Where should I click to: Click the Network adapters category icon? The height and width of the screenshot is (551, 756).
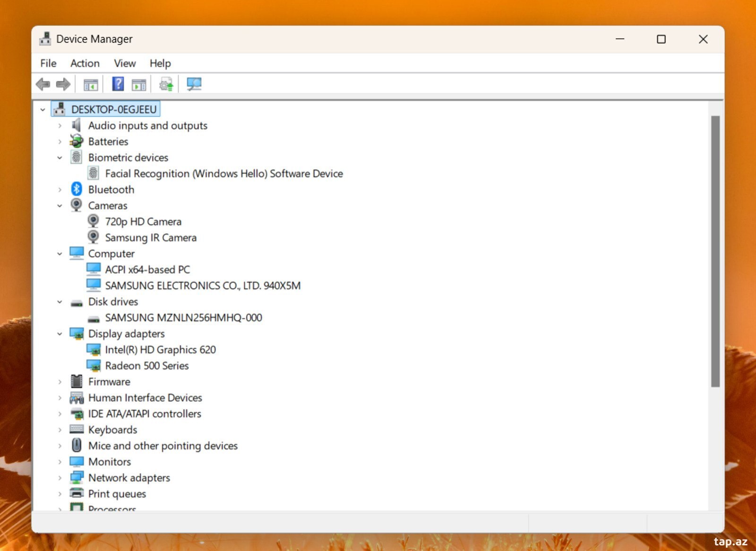77,478
